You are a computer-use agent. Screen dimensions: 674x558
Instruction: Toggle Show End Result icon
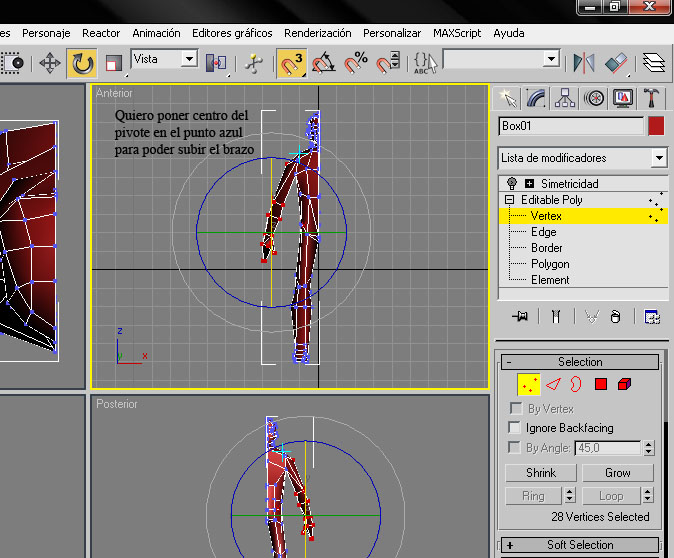point(556,317)
